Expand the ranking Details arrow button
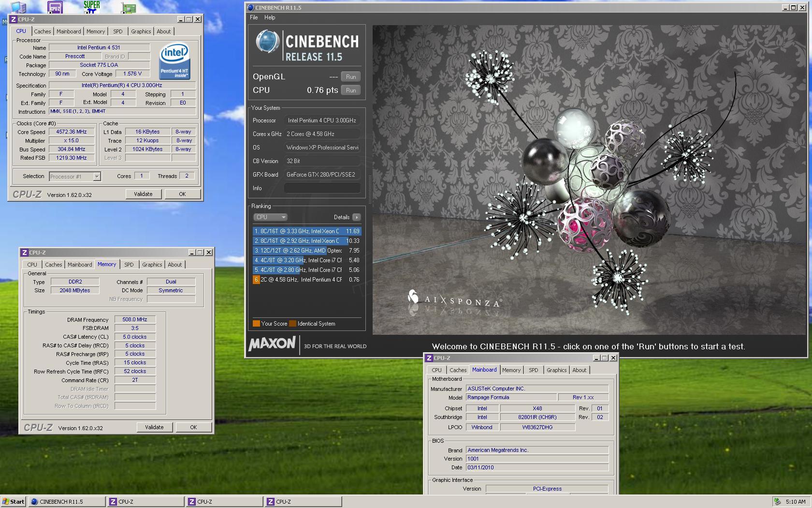 (356, 217)
